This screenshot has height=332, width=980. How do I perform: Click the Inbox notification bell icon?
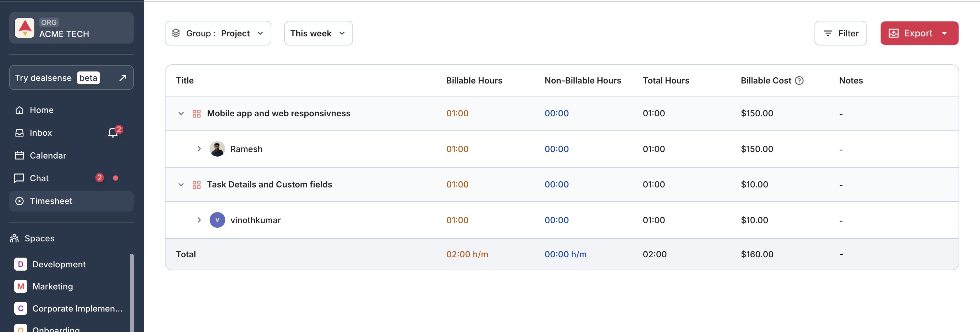(x=113, y=133)
